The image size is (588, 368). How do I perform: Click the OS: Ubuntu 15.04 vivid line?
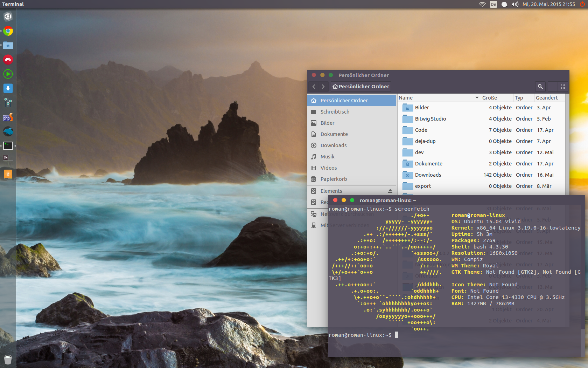[x=486, y=222]
